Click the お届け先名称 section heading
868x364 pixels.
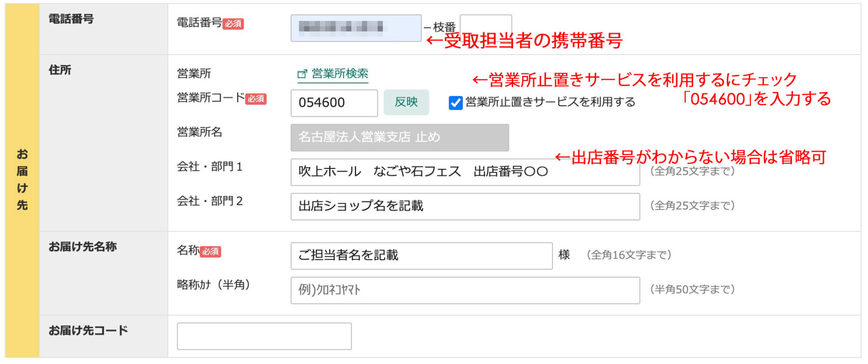point(83,247)
